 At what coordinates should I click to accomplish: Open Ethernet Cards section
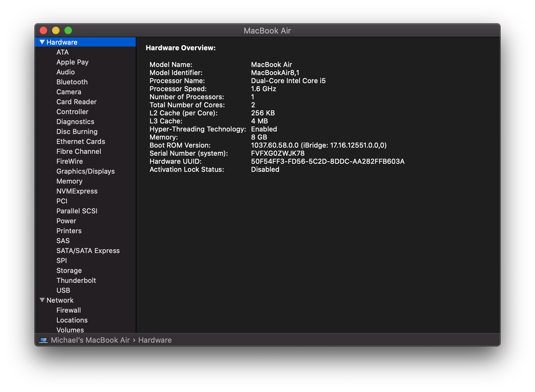(81, 141)
